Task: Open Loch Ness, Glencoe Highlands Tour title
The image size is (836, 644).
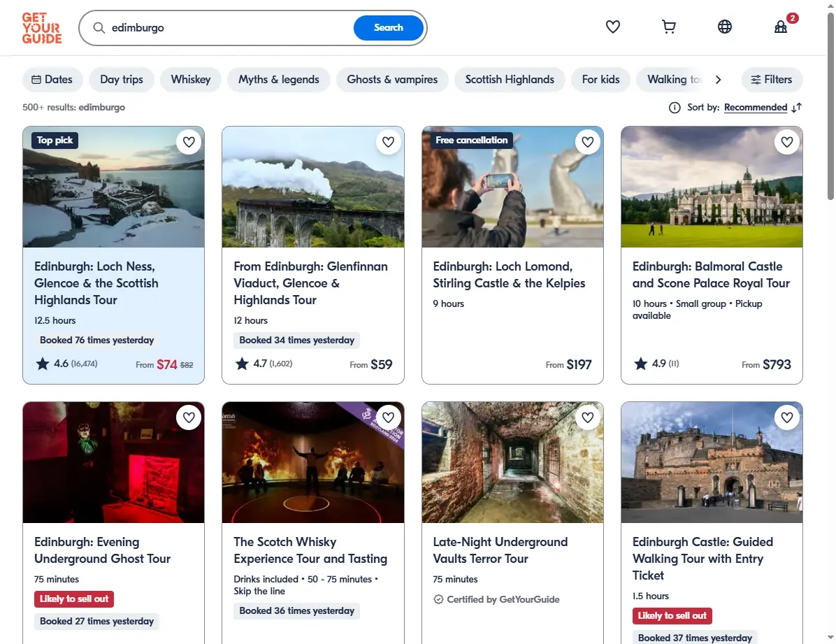Action: [96, 283]
